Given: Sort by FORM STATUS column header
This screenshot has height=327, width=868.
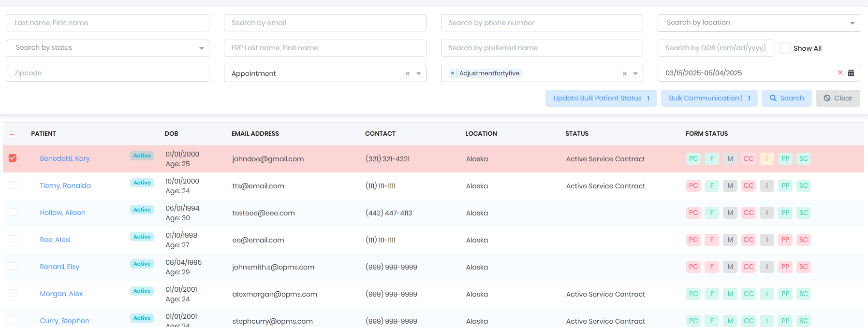Looking at the screenshot, I should (x=706, y=134).
